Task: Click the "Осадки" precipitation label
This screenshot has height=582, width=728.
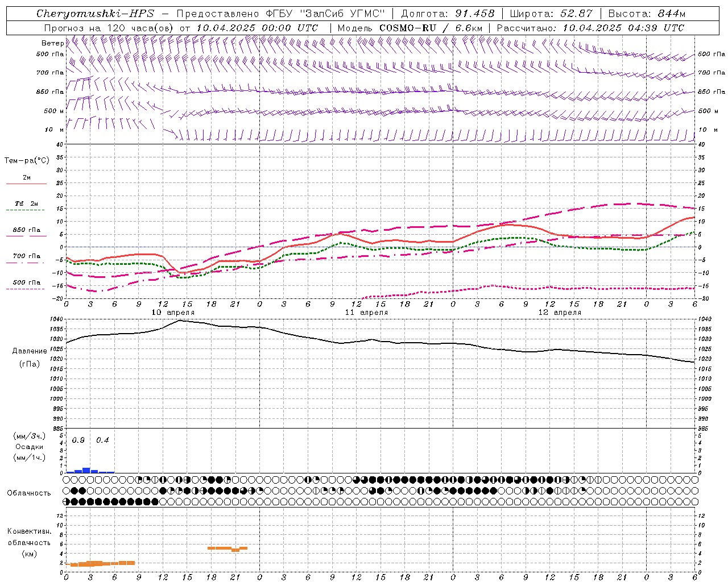Action: tap(30, 447)
